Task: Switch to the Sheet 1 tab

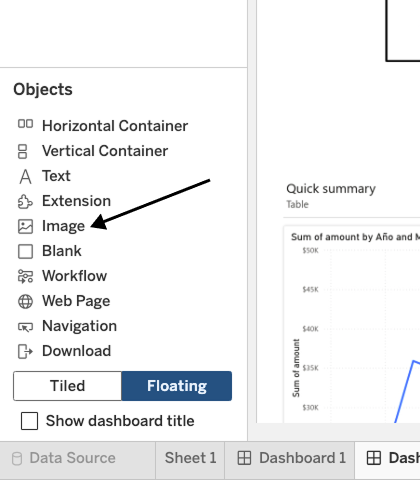Action: click(x=190, y=458)
